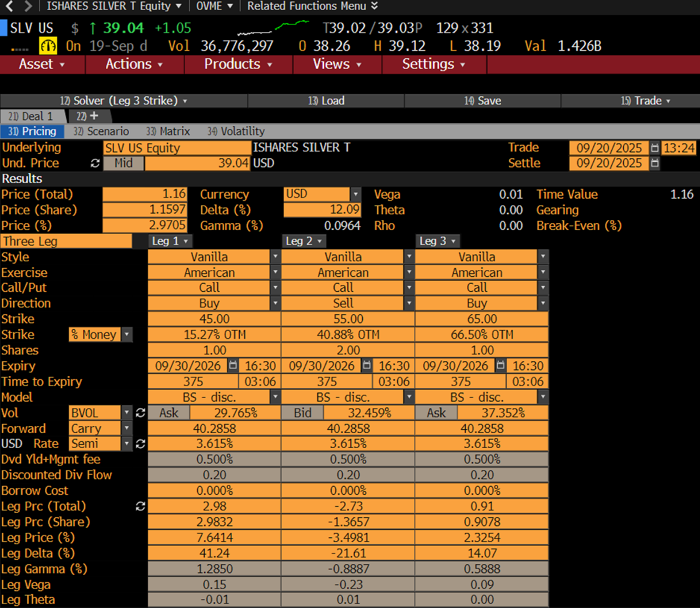Click the Load button
This screenshot has width=700, height=608.
click(326, 101)
